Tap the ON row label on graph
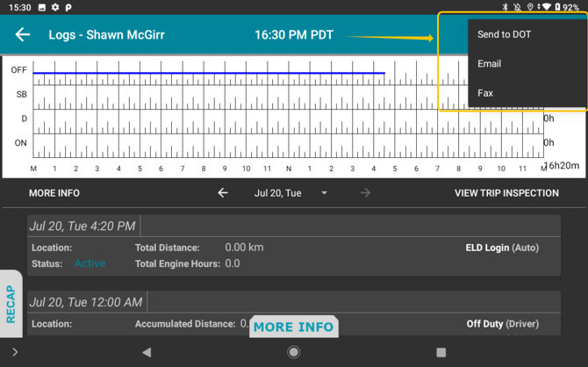This screenshot has width=588, height=367. (21, 143)
